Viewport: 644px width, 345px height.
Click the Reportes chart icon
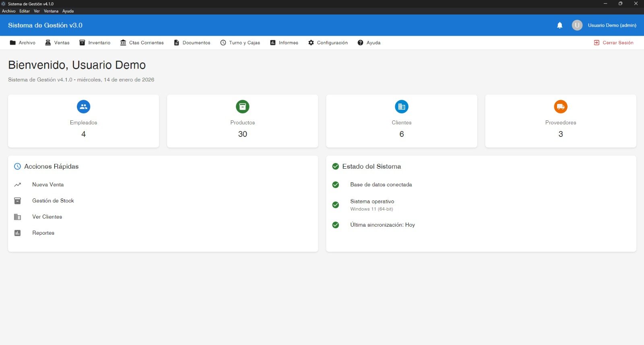(18, 233)
